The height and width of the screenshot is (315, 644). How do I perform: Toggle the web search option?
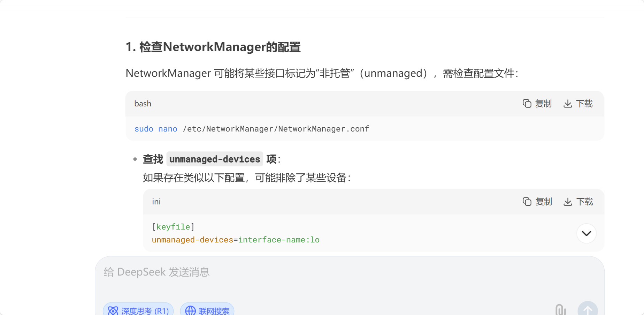pyautogui.click(x=207, y=310)
